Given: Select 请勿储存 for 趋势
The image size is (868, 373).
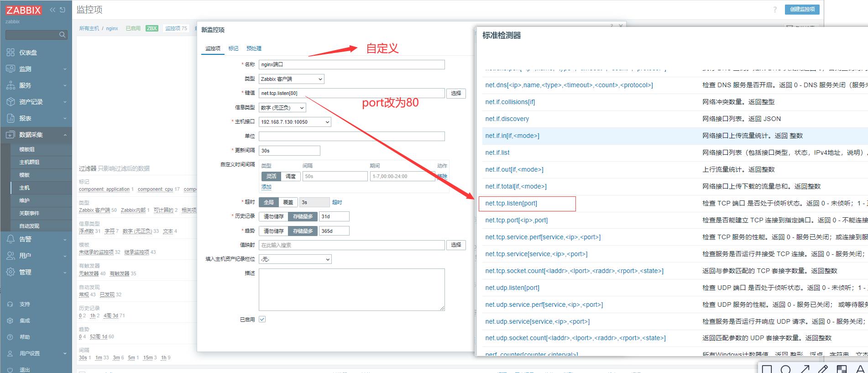Looking at the screenshot, I should click(x=273, y=231).
